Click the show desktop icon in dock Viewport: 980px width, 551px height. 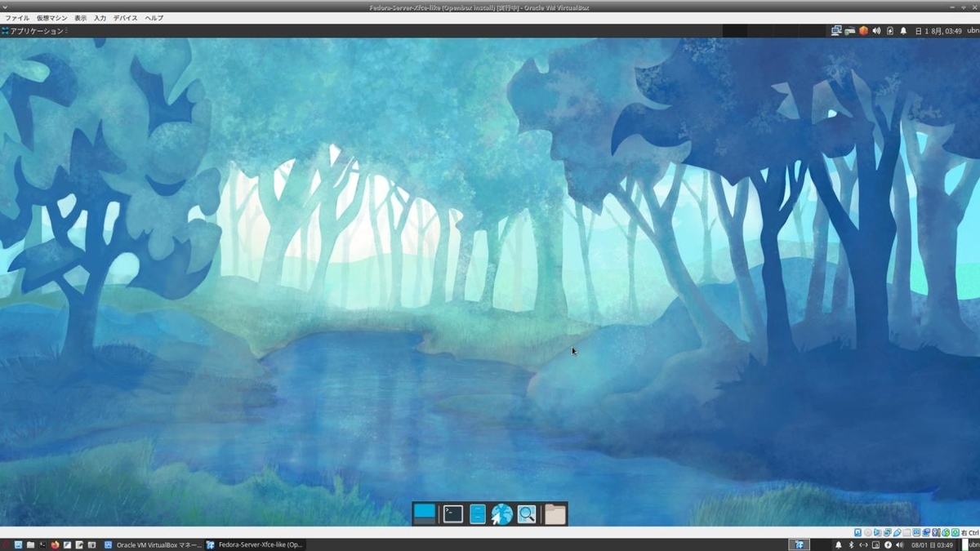tap(425, 513)
